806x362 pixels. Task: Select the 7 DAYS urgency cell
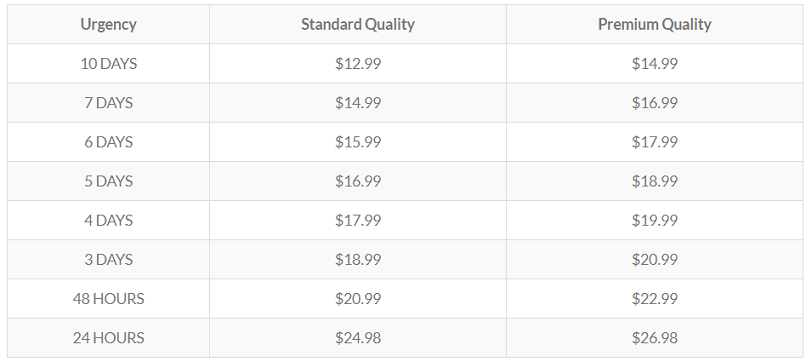click(x=108, y=103)
